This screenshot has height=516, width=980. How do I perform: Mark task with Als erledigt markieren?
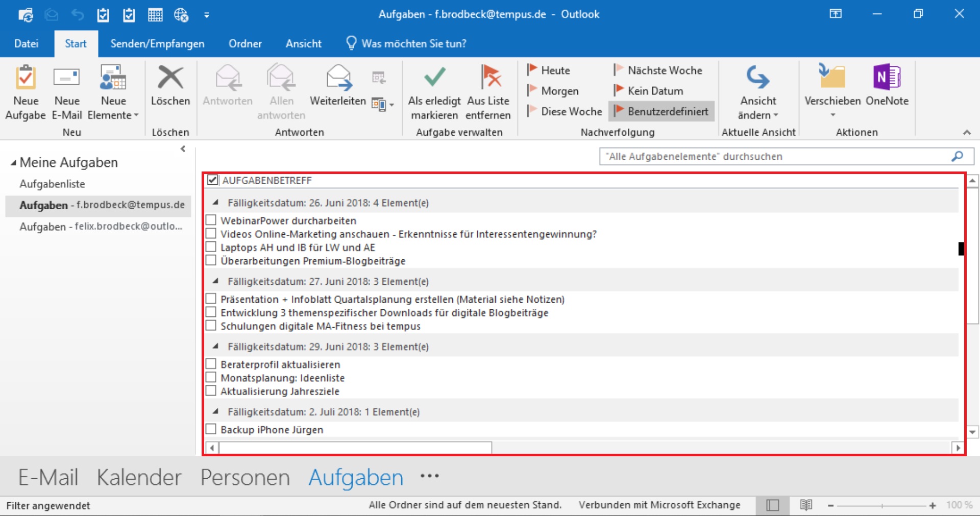(x=434, y=92)
